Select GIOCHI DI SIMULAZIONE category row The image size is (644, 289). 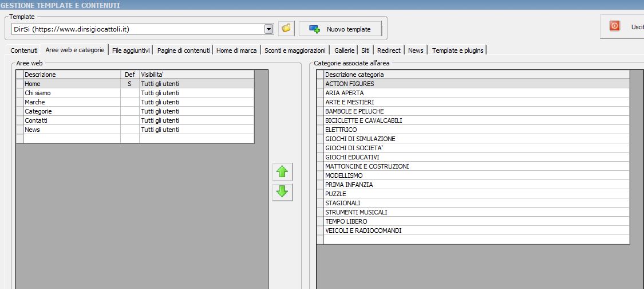(x=473, y=139)
